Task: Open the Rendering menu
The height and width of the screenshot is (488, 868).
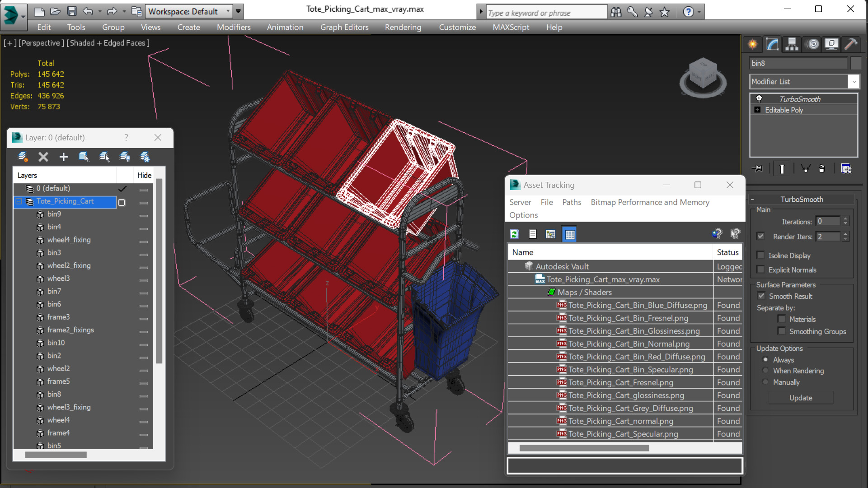Action: pos(403,27)
